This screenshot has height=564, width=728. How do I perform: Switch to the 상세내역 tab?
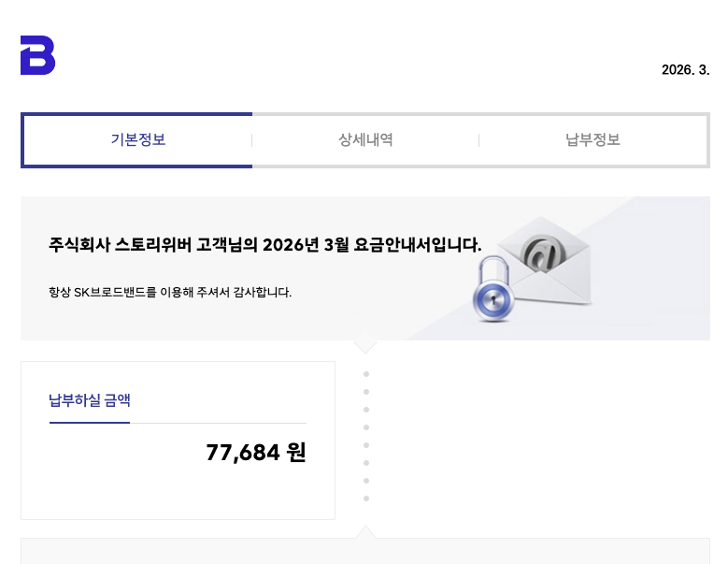click(365, 140)
